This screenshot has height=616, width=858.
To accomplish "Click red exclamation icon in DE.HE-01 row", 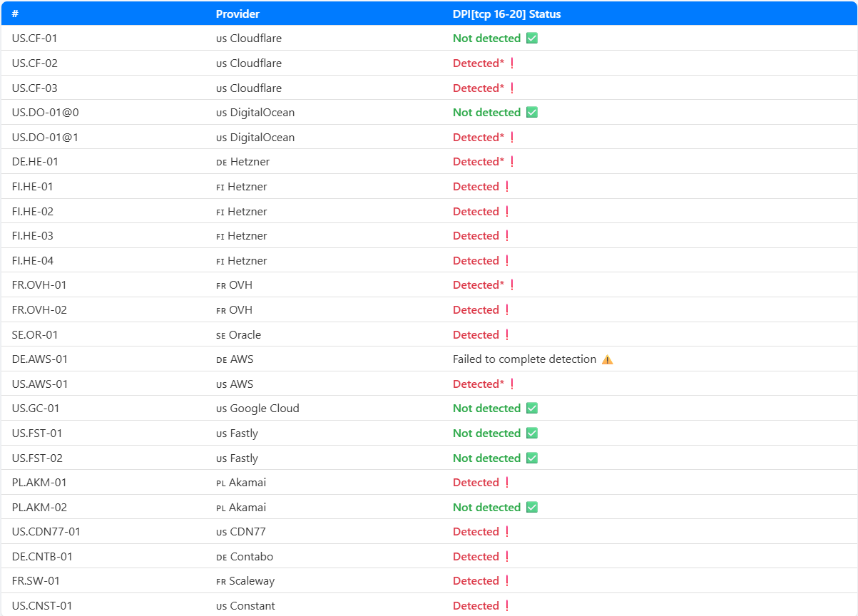I will pyautogui.click(x=512, y=162).
